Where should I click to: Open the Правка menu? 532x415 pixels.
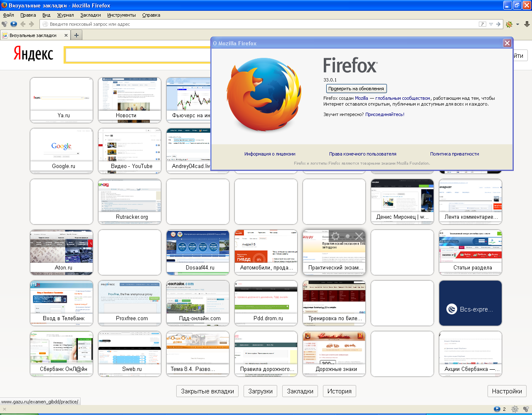(x=28, y=15)
